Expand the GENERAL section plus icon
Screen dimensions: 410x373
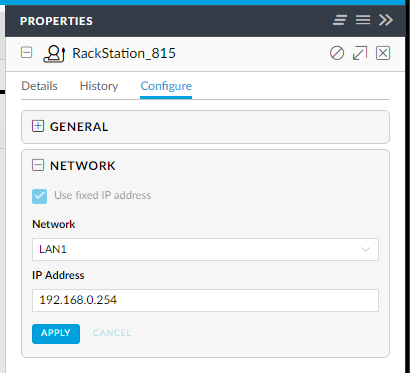[x=38, y=126]
